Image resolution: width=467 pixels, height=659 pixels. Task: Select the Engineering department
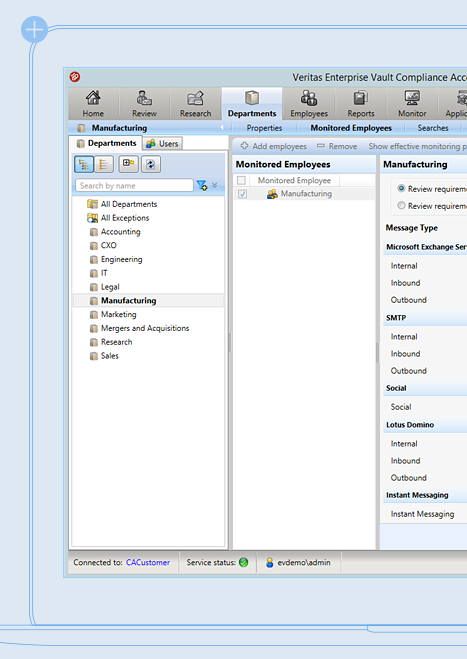coord(121,259)
